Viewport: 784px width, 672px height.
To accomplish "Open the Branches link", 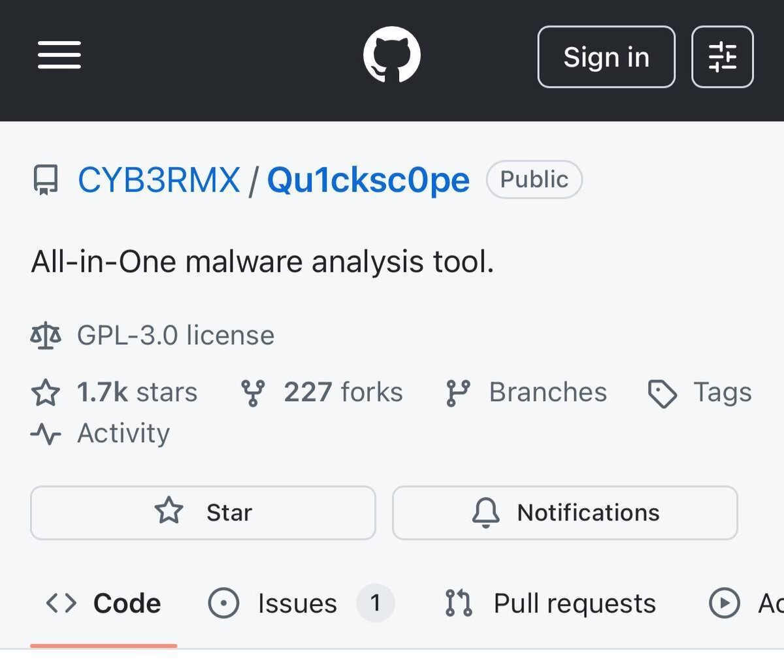I will 547,392.
